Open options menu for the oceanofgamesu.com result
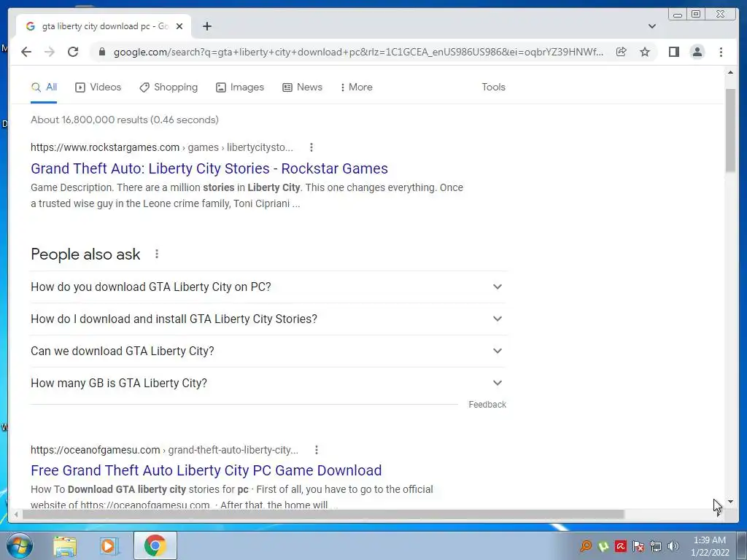The width and height of the screenshot is (747, 560). pyautogui.click(x=317, y=450)
